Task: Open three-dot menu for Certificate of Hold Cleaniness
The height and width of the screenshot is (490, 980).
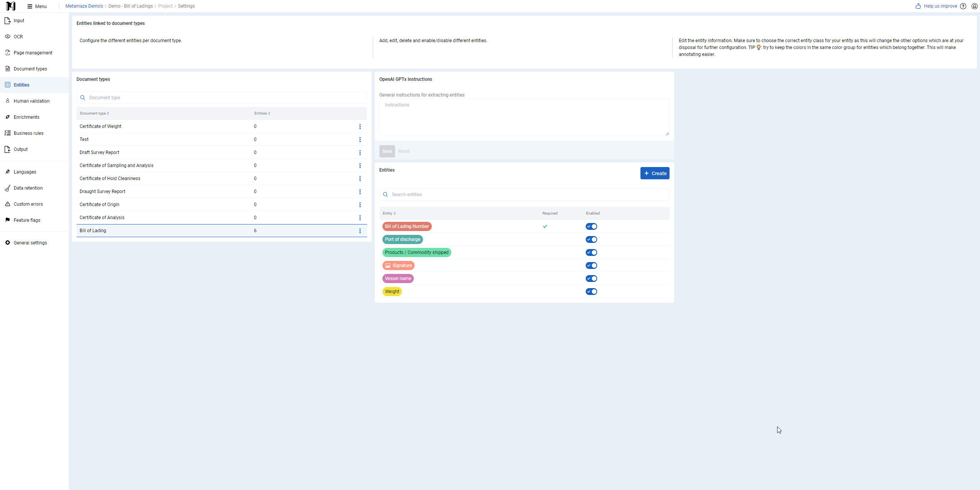Action: pyautogui.click(x=360, y=179)
